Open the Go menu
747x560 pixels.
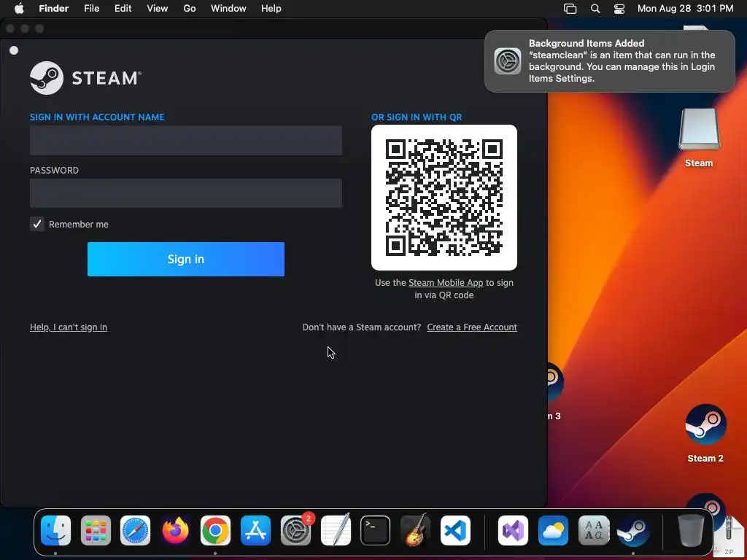(190, 9)
